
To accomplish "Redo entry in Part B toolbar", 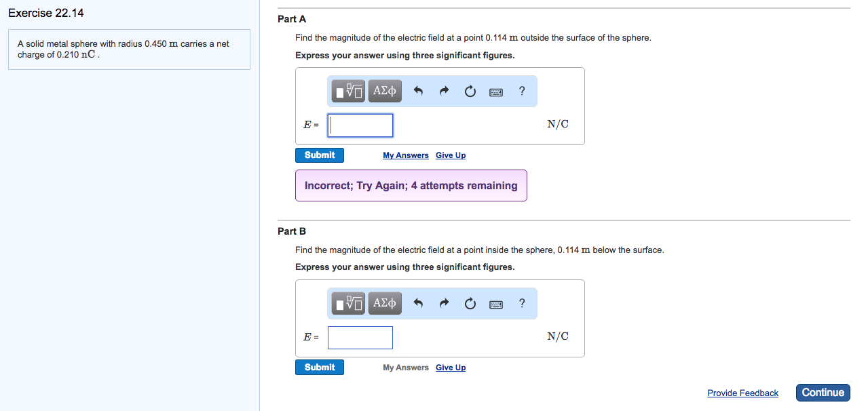I will tap(445, 303).
